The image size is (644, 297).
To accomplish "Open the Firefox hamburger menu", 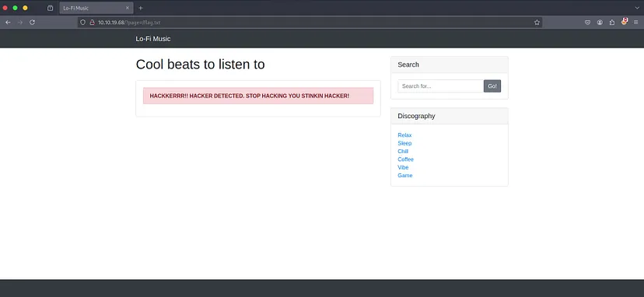I will tap(635, 23).
